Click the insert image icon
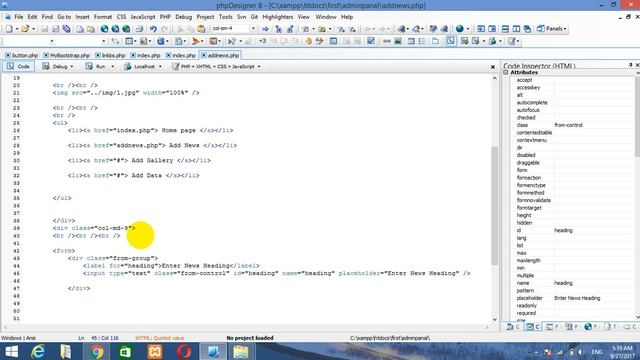The height and width of the screenshot is (360, 640). click(x=398, y=41)
